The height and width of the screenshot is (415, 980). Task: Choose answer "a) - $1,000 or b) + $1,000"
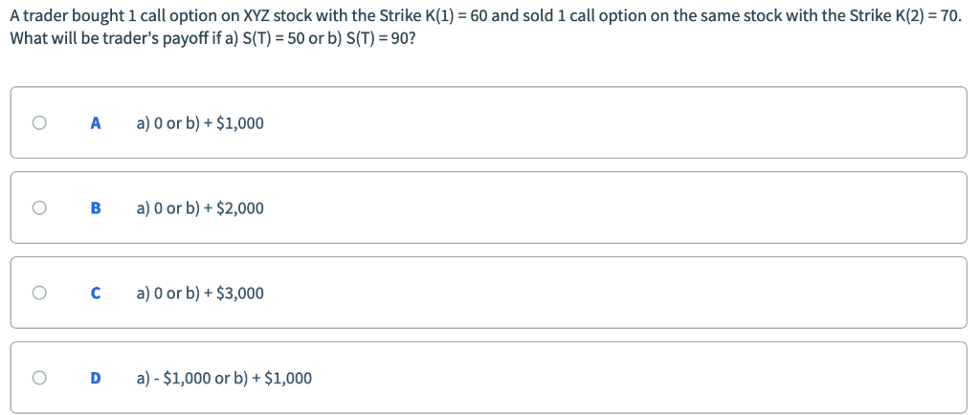pyautogui.click(x=224, y=379)
